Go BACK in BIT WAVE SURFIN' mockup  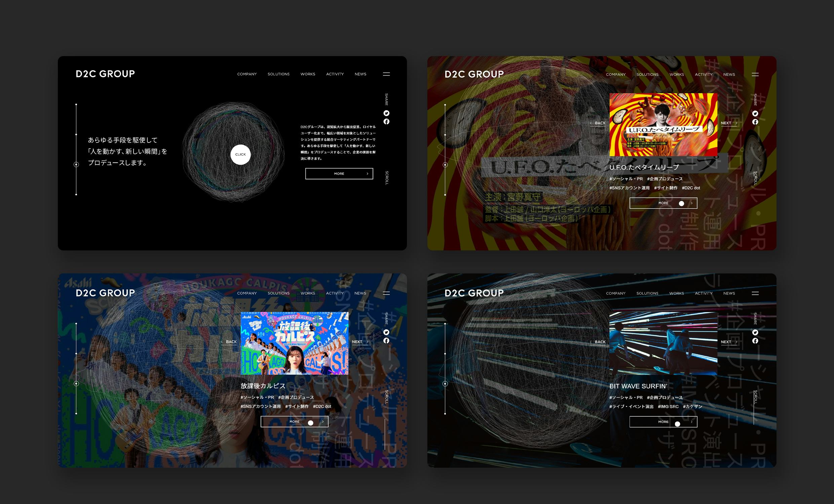coord(598,342)
